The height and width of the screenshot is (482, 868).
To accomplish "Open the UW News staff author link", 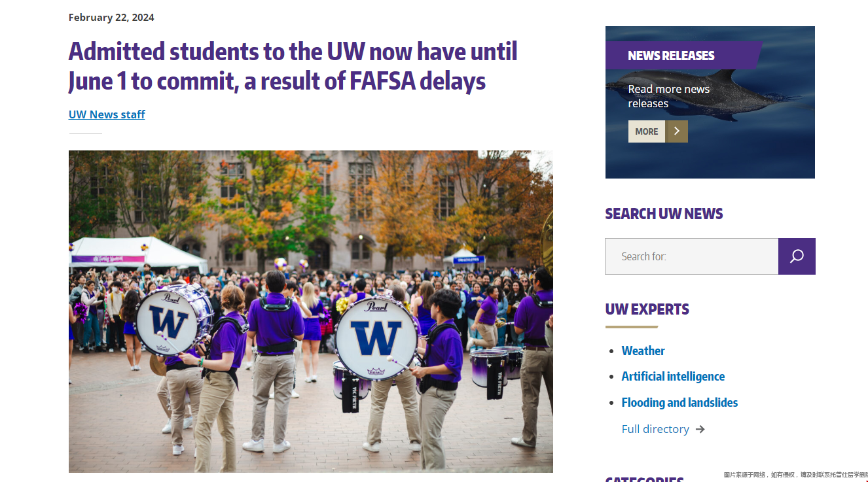I will pos(107,114).
